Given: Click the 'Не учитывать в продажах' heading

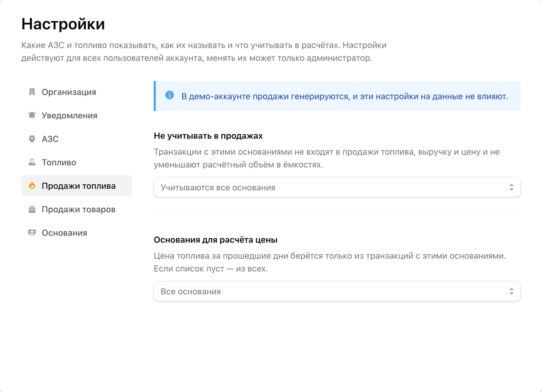Looking at the screenshot, I should [x=208, y=136].
